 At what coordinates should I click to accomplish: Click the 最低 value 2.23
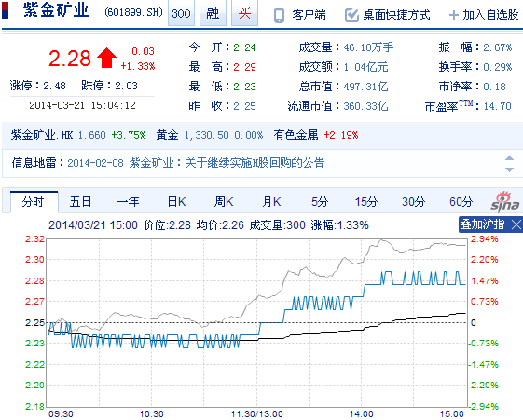click(x=244, y=87)
